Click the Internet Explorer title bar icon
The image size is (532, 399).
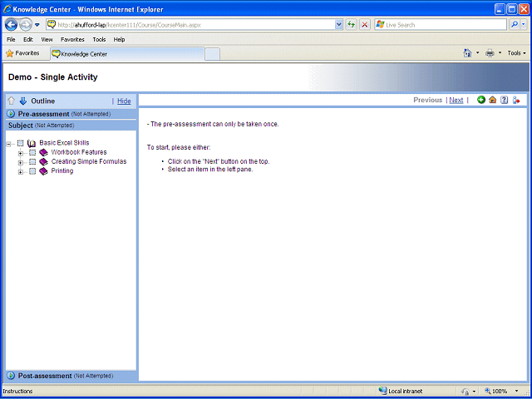[x=7, y=9]
